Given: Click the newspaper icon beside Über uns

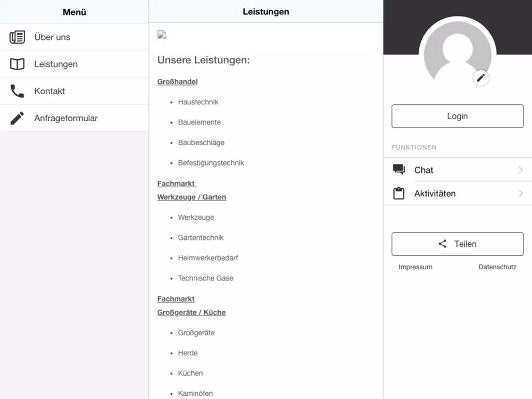Looking at the screenshot, I should point(17,37).
